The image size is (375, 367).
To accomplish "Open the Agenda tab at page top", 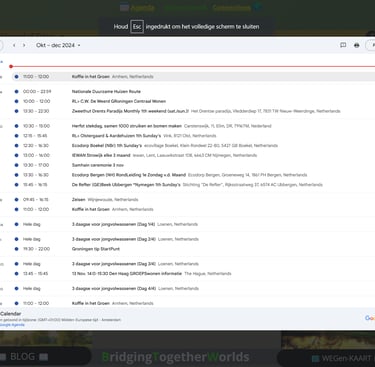I will (x=138, y=8).
